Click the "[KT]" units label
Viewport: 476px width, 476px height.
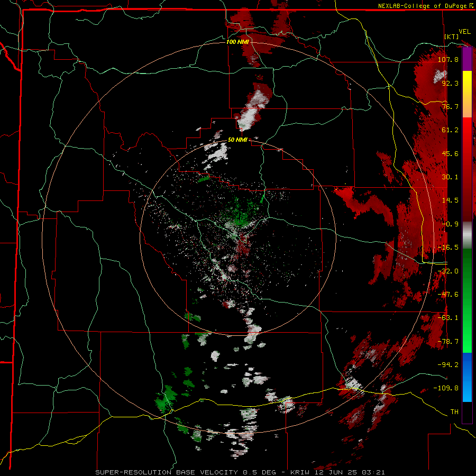451,36
